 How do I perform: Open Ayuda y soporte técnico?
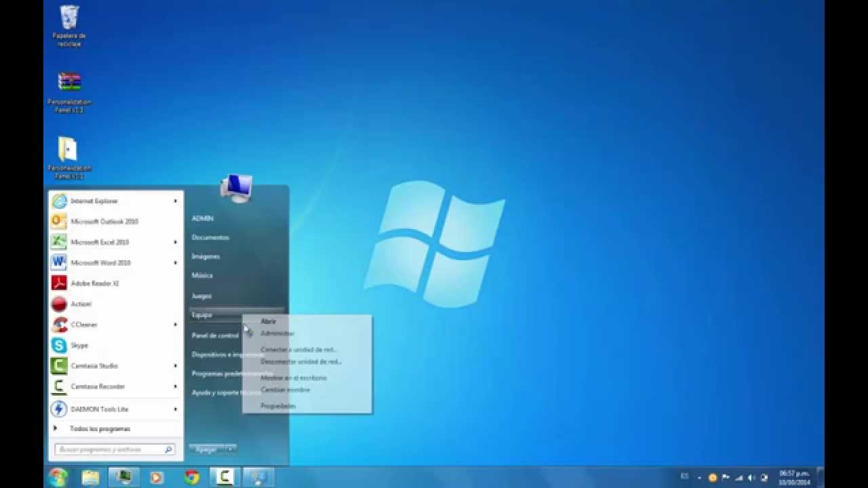(x=226, y=392)
